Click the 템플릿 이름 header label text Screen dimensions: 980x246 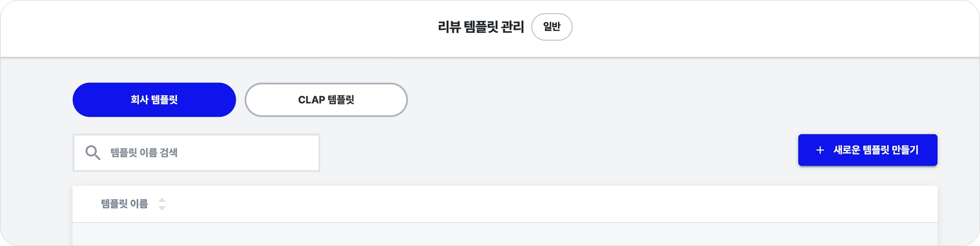click(x=124, y=204)
